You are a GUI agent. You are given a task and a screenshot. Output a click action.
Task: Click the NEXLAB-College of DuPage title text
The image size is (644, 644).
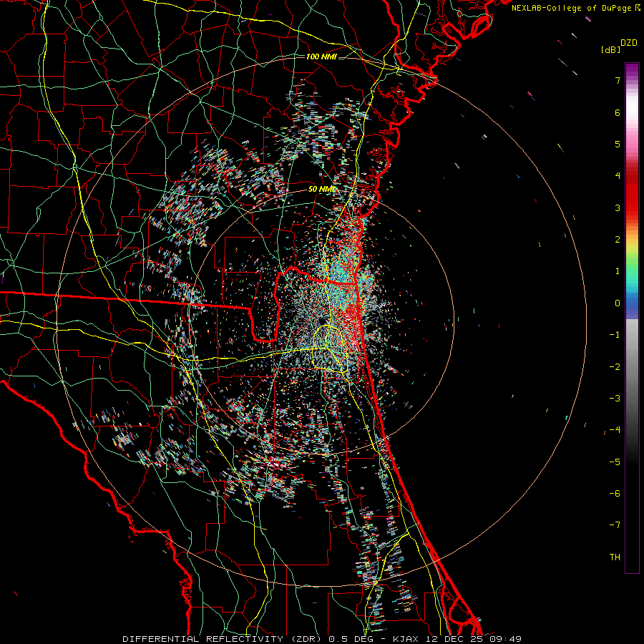pyautogui.click(x=571, y=8)
